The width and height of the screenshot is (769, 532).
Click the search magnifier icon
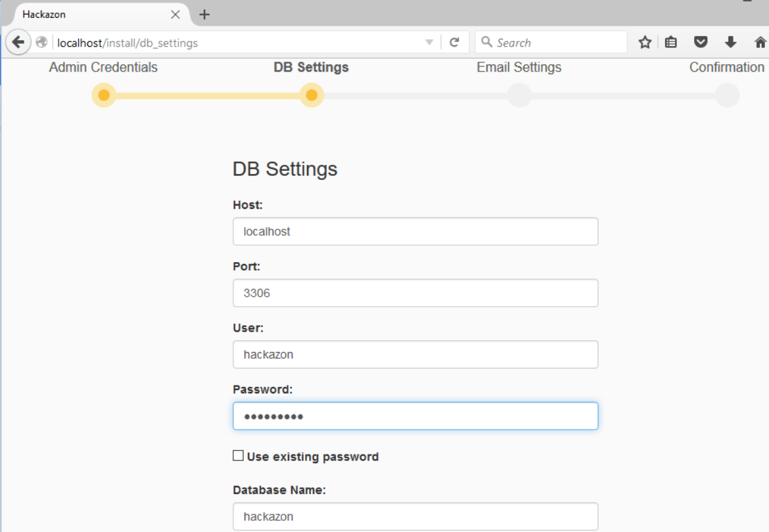click(x=486, y=41)
